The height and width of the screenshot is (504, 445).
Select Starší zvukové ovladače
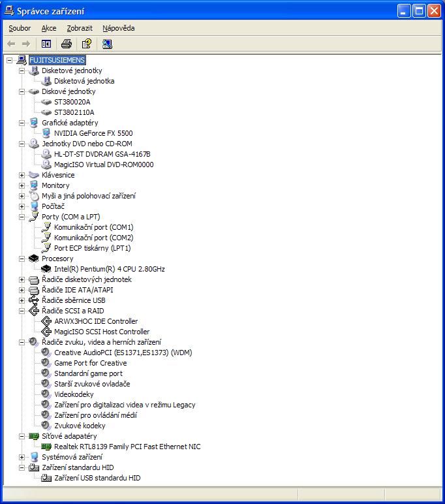92,384
